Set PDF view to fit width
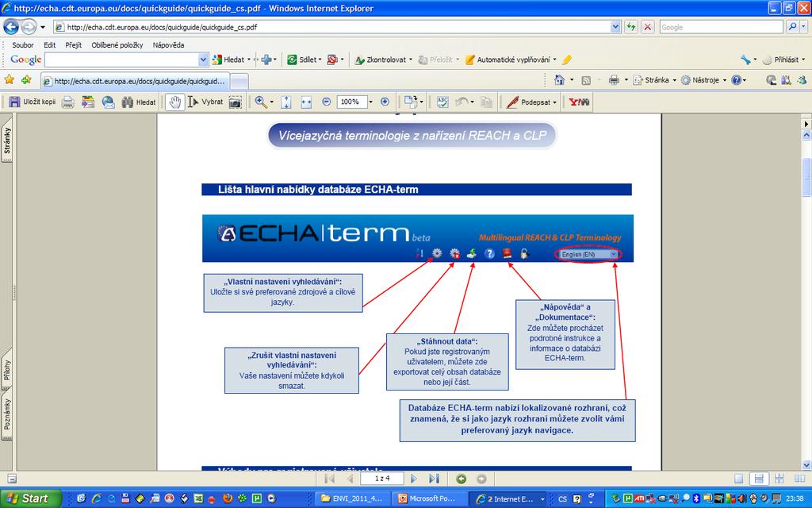This screenshot has width=812, height=508. [x=306, y=102]
